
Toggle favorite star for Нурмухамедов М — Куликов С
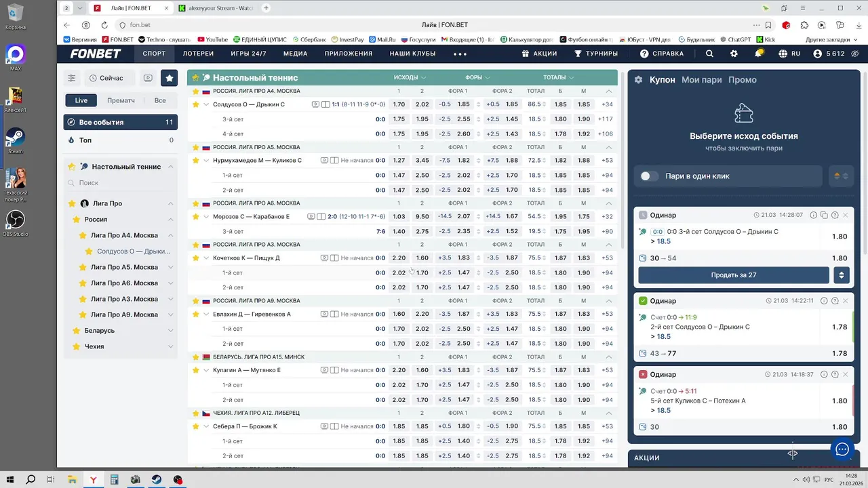coord(196,161)
